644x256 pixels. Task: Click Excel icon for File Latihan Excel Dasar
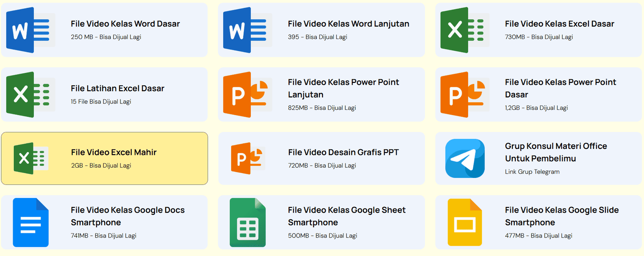coord(28,95)
